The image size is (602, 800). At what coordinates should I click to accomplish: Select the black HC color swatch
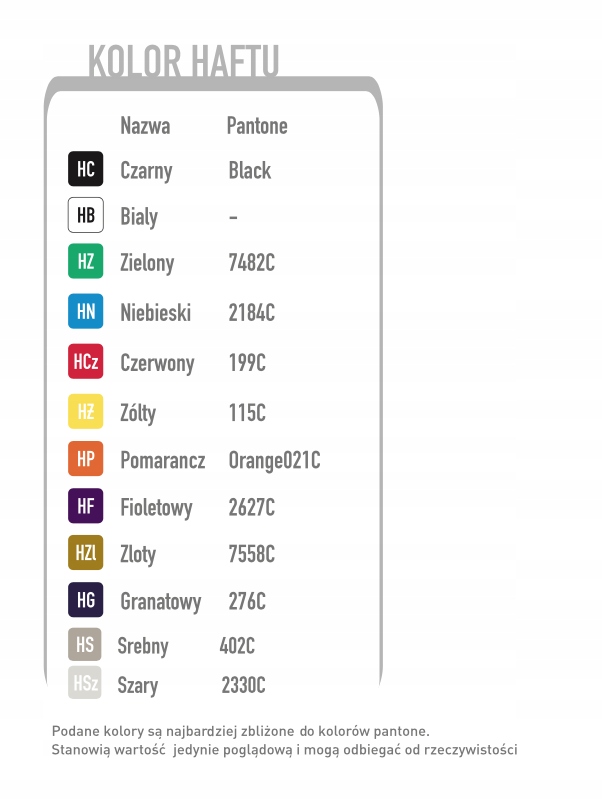pyautogui.click(x=86, y=169)
